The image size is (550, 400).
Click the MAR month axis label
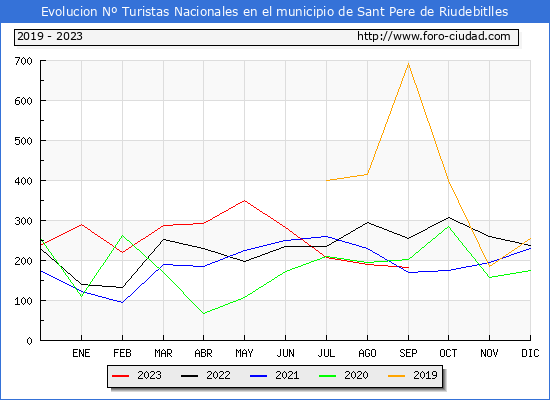[x=163, y=353]
